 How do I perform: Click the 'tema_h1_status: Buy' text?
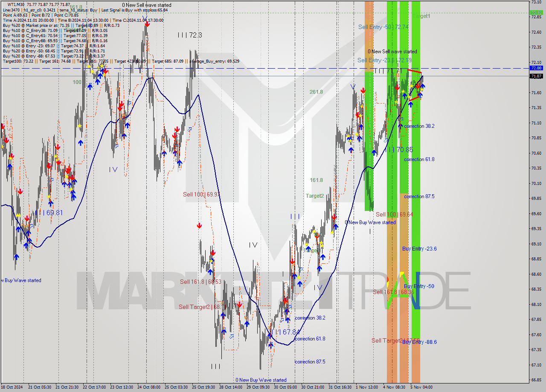(79, 10)
